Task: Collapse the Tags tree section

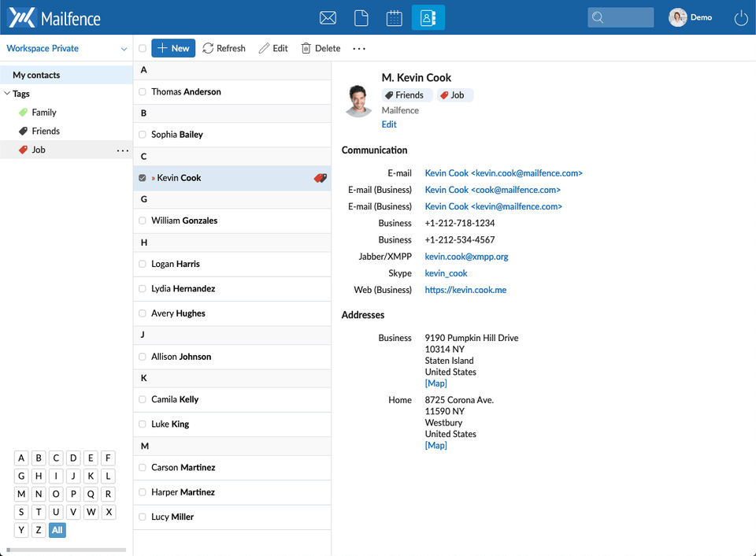Action: pos(7,94)
